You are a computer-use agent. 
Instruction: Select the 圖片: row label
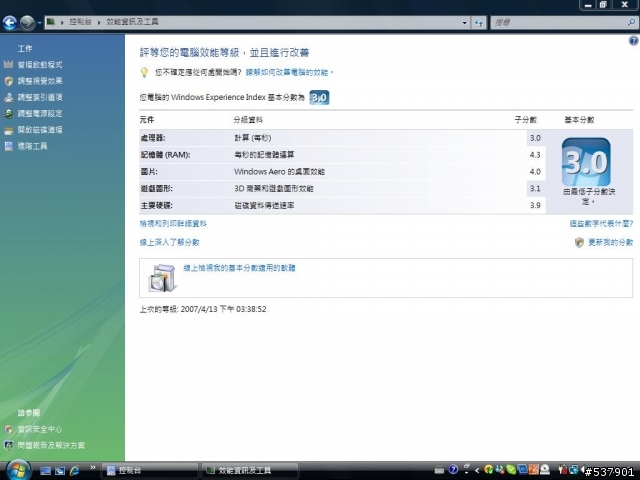(x=149, y=172)
